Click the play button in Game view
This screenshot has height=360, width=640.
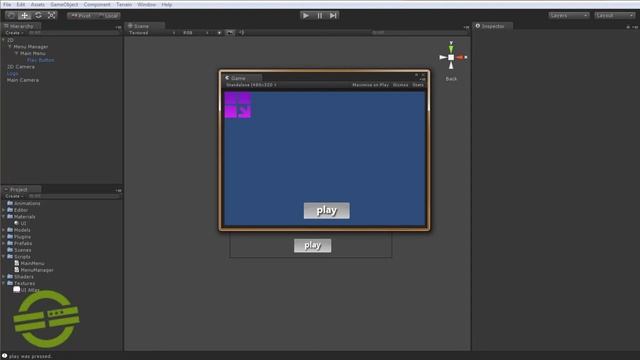pos(327,210)
